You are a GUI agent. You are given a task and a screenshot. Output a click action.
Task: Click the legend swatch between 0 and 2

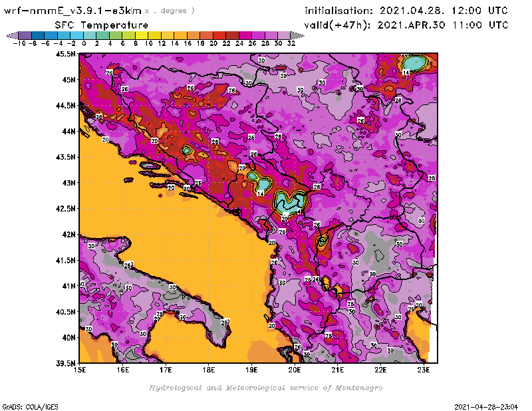[x=90, y=35]
